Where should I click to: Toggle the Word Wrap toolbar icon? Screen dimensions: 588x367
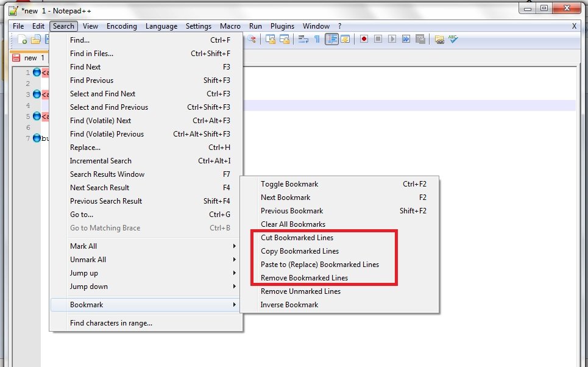click(x=303, y=39)
